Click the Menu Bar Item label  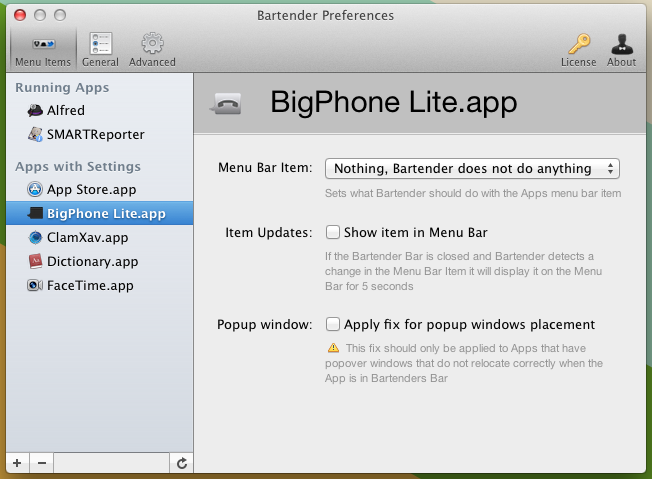point(265,168)
